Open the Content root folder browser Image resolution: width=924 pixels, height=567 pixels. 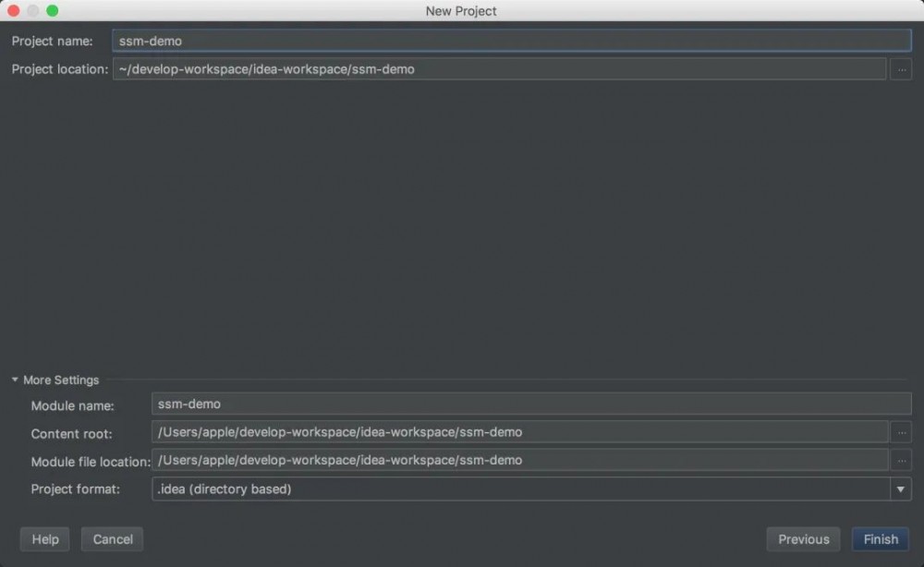pos(901,432)
